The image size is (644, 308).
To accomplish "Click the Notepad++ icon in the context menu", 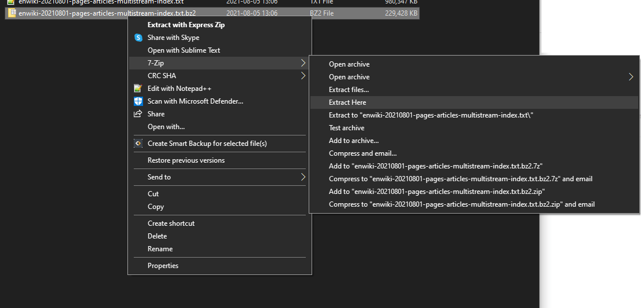I will (x=138, y=89).
